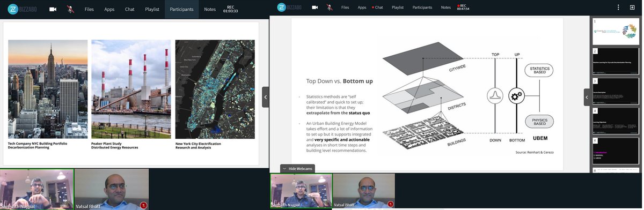Select slide thumbnail 3 Course Description
This screenshot has height=210, width=644.
(x=616, y=92)
